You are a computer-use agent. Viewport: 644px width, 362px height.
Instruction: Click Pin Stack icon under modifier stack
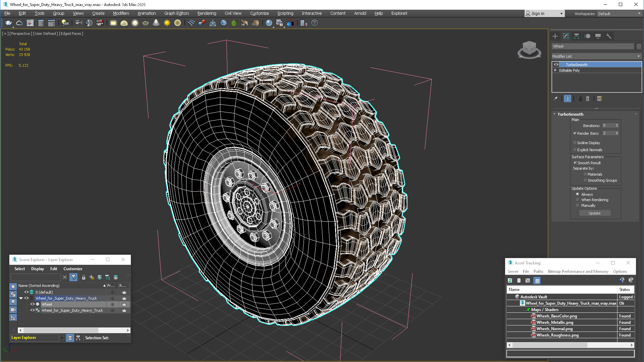pyautogui.click(x=555, y=99)
